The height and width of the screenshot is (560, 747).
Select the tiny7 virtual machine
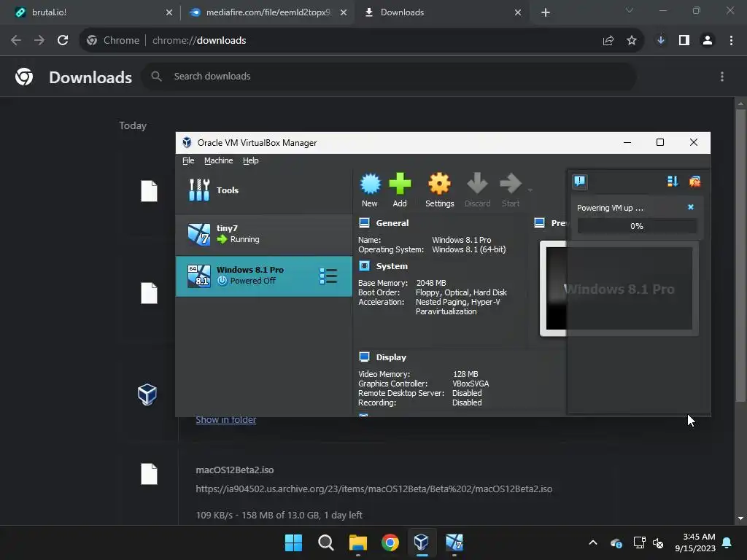264,234
